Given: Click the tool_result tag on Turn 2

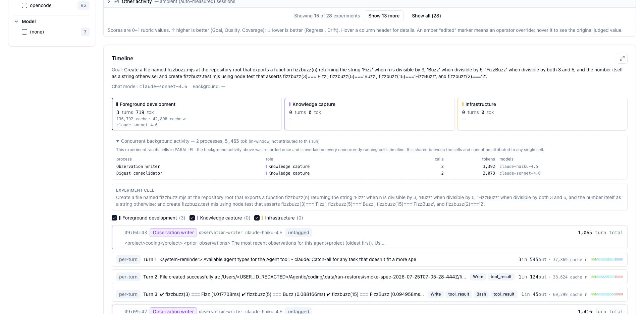Looking at the screenshot, I should pos(501,277).
